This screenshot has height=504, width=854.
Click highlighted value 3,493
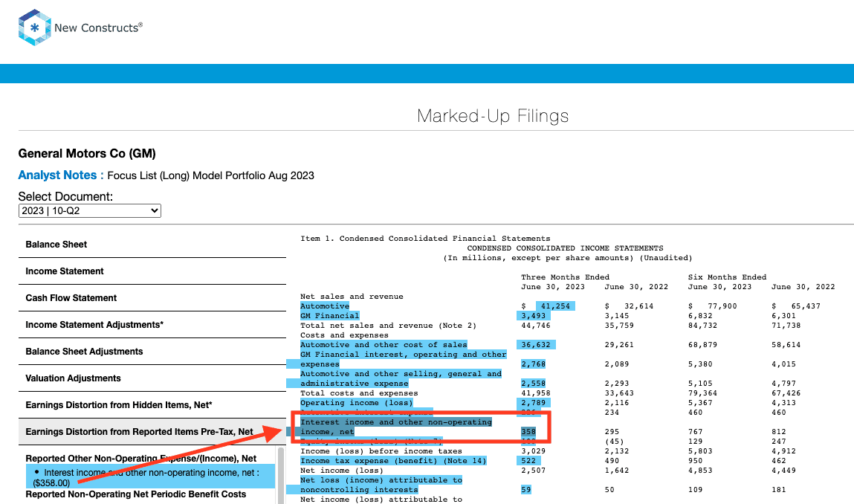[533, 316]
